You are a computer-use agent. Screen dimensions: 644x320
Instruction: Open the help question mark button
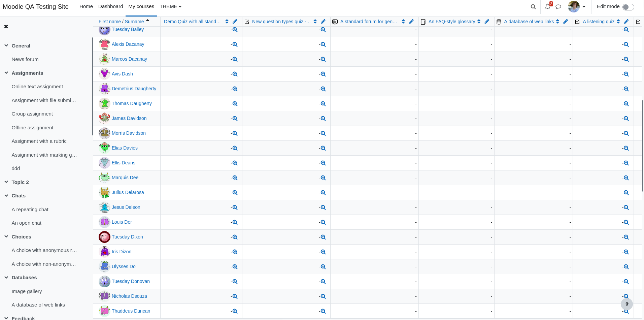click(626, 304)
